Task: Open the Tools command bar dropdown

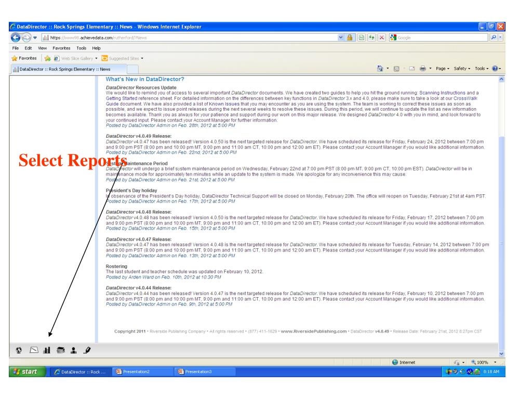Action: (482, 69)
